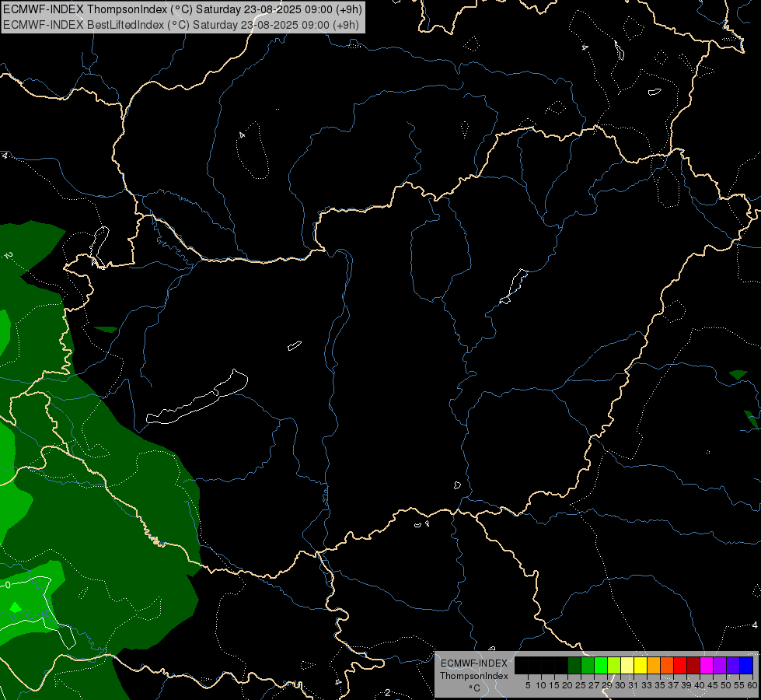Image resolution: width=761 pixels, height=700 pixels.
Task: Click the contour label 0 in bright green area
Action: [8, 586]
